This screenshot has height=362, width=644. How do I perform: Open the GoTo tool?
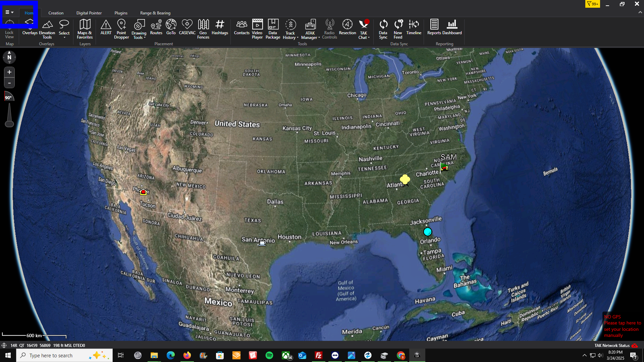click(x=171, y=27)
